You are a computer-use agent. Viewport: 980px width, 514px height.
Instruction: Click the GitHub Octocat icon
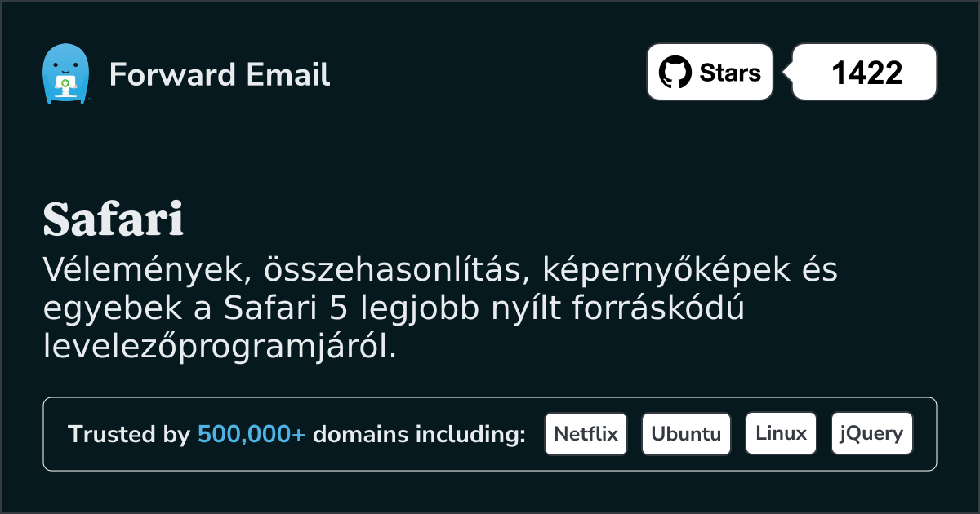point(675,73)
